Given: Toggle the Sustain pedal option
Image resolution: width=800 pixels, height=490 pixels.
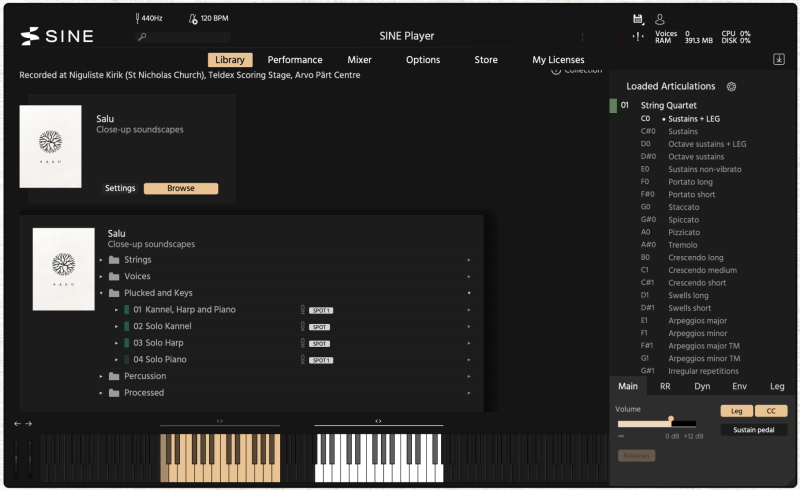Looking at the screenshot, I should 754,430.
